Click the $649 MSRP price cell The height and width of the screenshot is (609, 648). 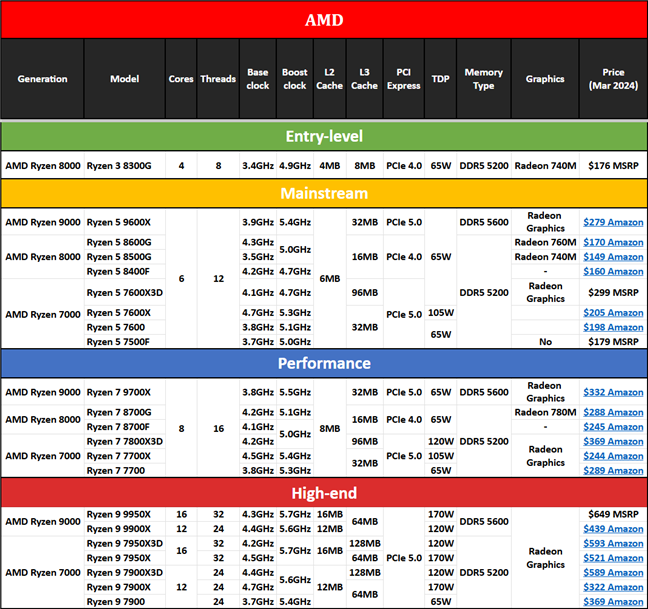point(613,514)
